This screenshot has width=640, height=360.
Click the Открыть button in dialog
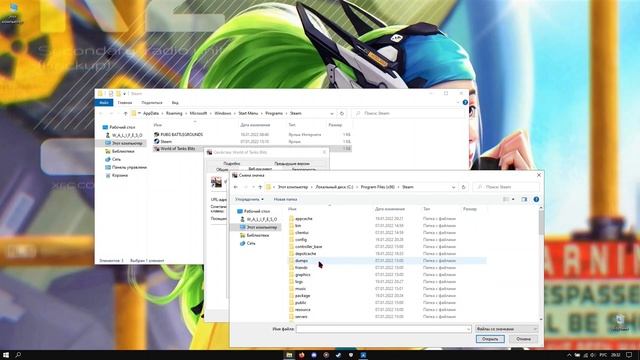coord(490,339)
